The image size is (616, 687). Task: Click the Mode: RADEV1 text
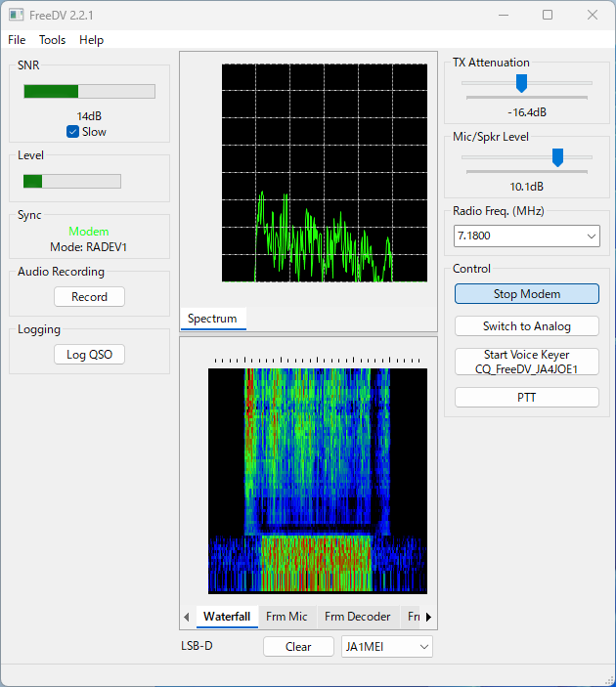point(89,247)
